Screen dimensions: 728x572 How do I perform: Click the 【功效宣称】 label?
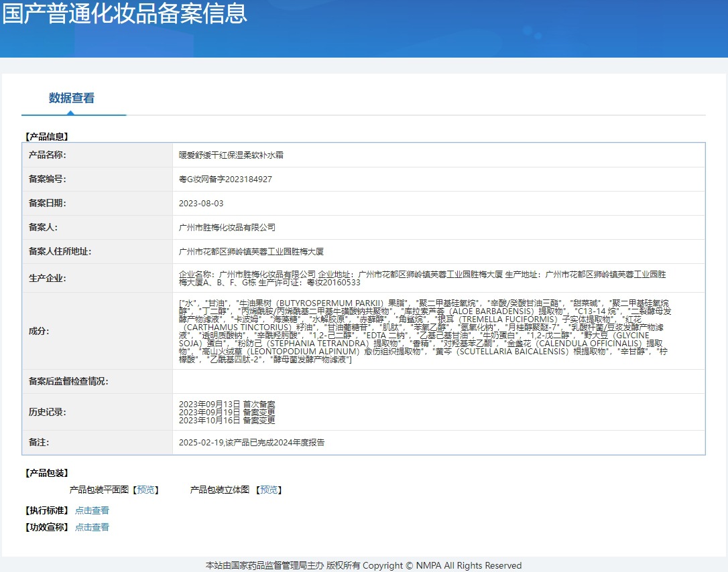click(46, 527)
